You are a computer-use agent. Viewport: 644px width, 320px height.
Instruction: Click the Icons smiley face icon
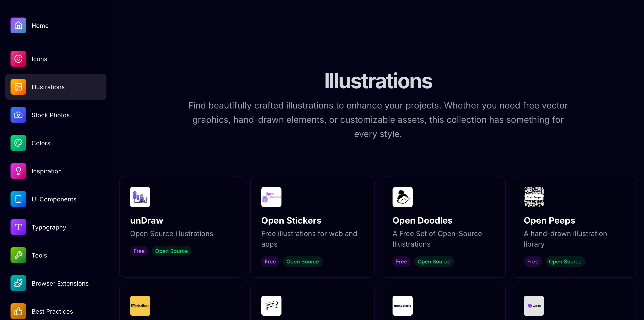(18, 59)
